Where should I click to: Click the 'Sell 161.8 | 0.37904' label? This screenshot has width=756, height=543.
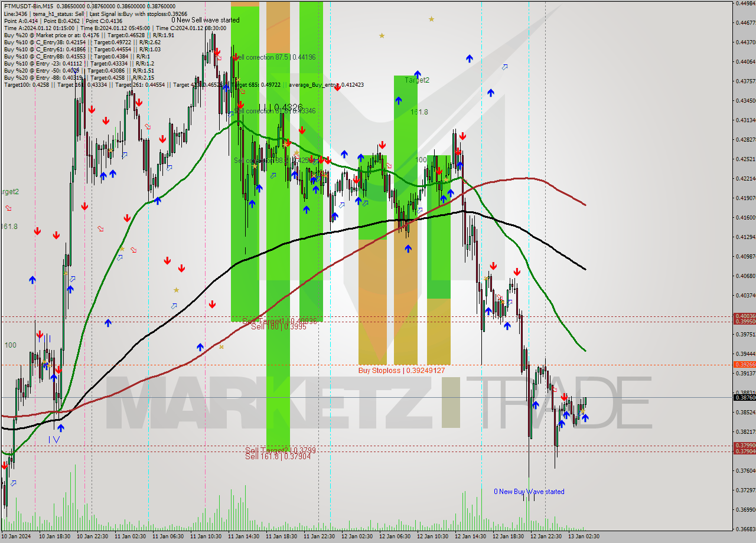coord(278,456)
